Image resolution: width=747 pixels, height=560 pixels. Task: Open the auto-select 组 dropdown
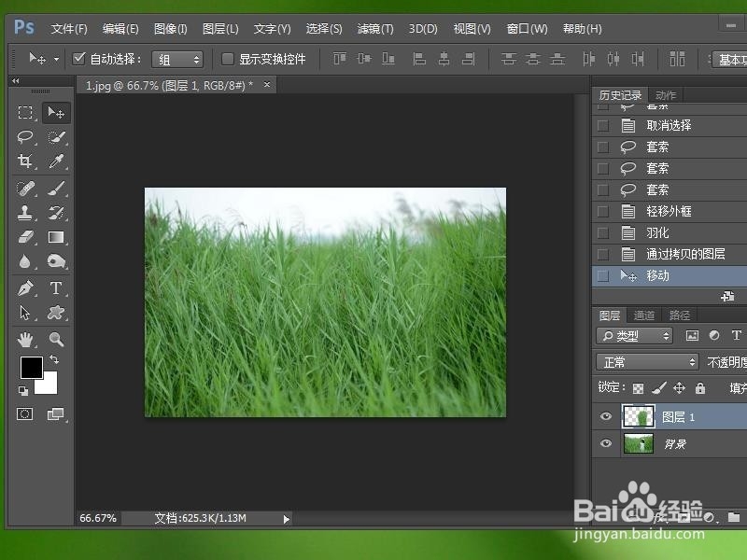pos(177,60)
